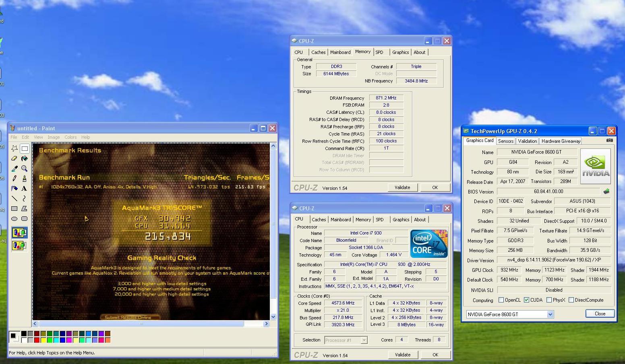Click the NVIDIA logo in GPU-Z
This screenshot has height=364, width=625.
point(596,166)
